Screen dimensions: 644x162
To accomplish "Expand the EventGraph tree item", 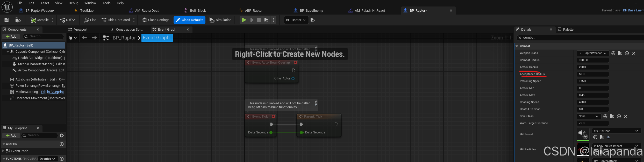I will point(3,151).
